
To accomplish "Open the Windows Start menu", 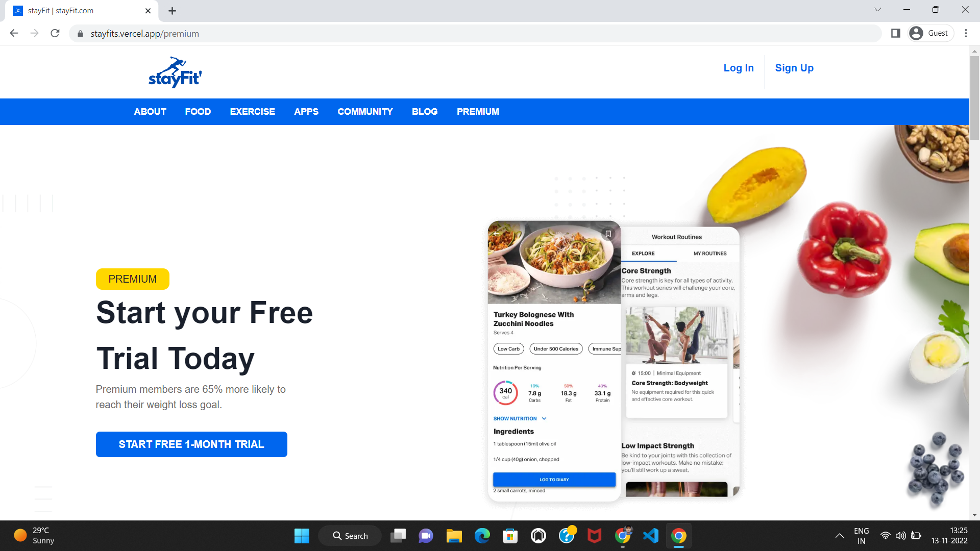I will pyautogui.click(x=302, y=536).
